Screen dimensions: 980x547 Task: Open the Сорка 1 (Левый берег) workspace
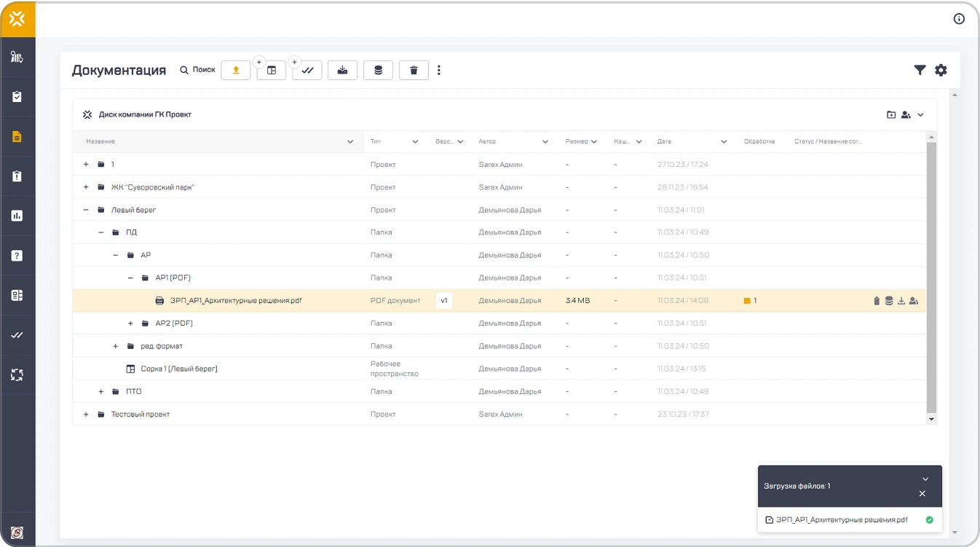[x=178, y=369]
